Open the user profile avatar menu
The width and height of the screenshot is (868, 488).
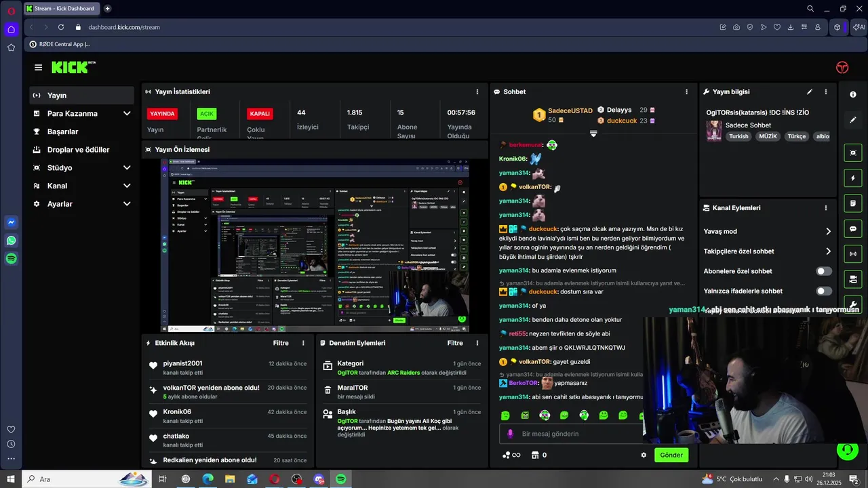pyautogui.click(x=842, y=67)
